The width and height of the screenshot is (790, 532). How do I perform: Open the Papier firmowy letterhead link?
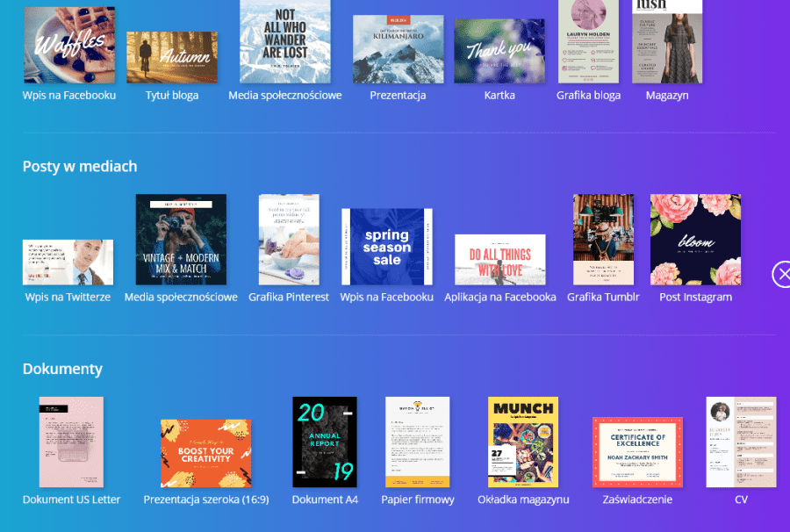(x=418, y=500)
